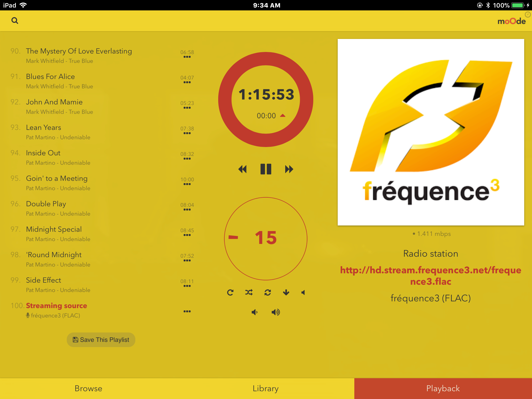The image size is (532, 399).
Task: Skip to previous track
Action: pyautogui.click(x=242, y=169)
